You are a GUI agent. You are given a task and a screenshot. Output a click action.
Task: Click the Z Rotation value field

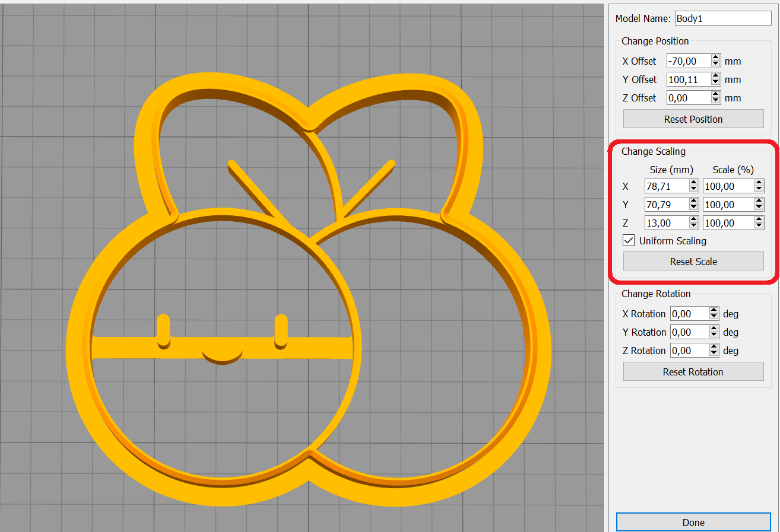[x=689, y=351]
